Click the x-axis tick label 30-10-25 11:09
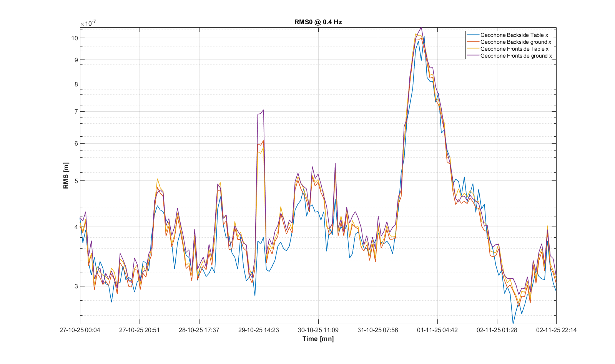This screenshot has height=364, width=615. click(318, 330)
